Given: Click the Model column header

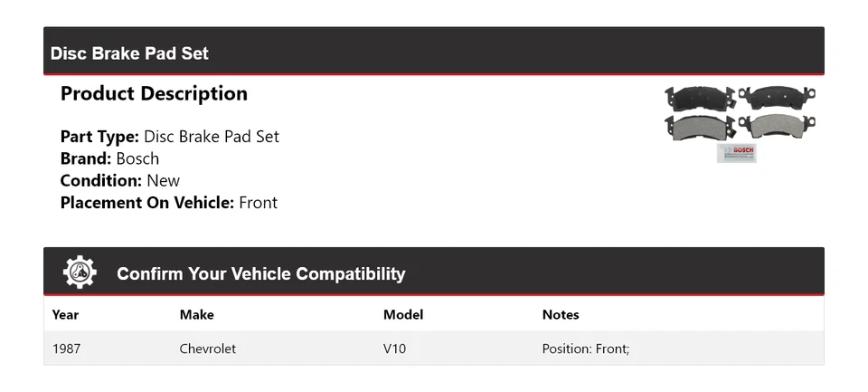Looking at the screenshot, I should point(403,315).
